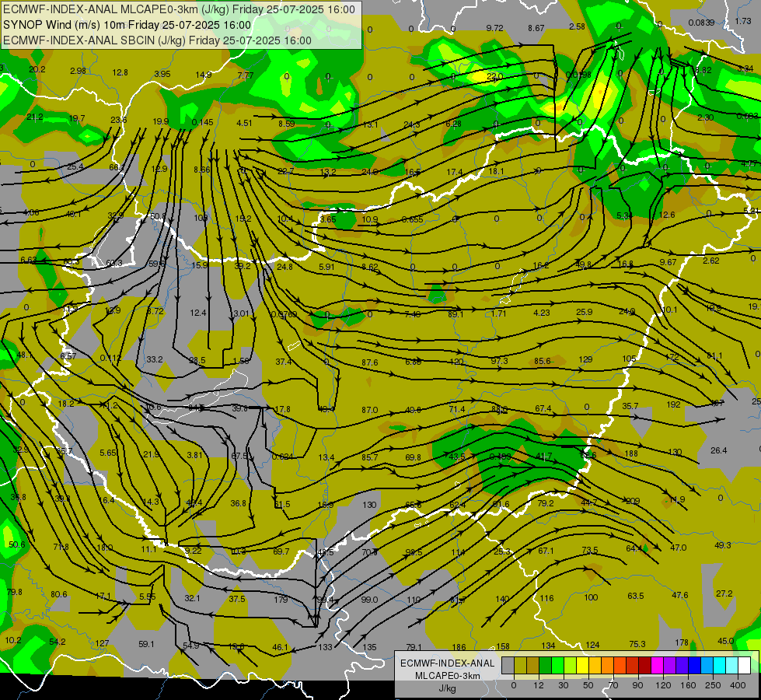This screenshot has width=761, height=700.
Task: Click the bright green swatch in the legend
Action: pyautogui.click(x=558, y=665)
